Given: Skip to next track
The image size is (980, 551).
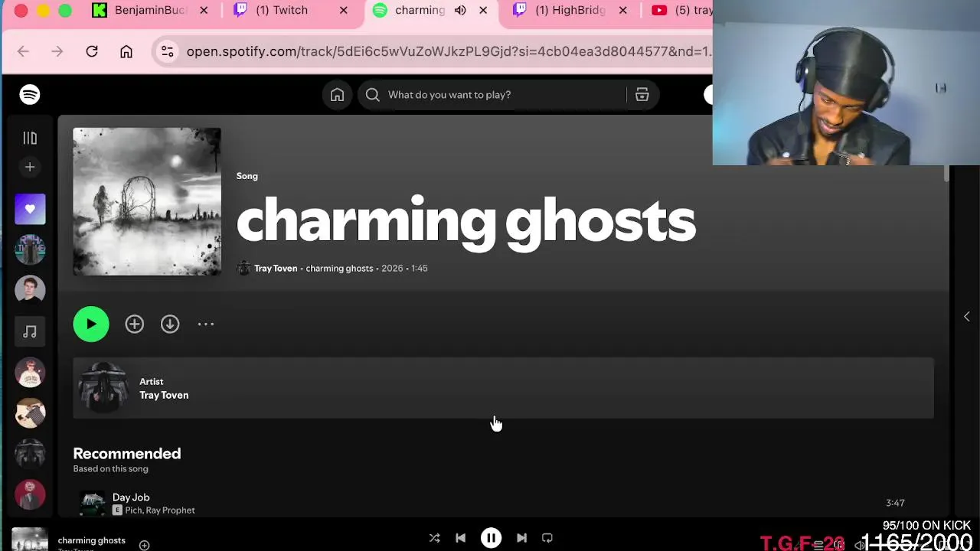Looking at the screenshot, I should pos(521,538).
